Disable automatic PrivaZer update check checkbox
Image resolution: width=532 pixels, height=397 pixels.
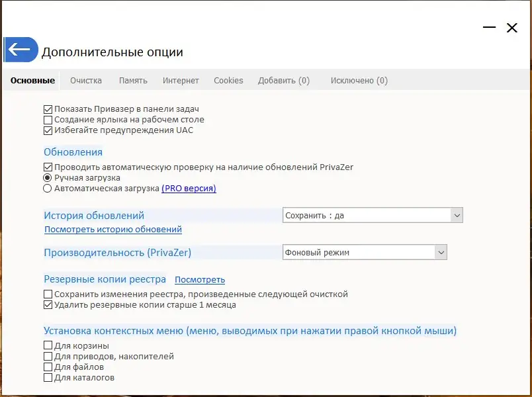coord(48,167)
